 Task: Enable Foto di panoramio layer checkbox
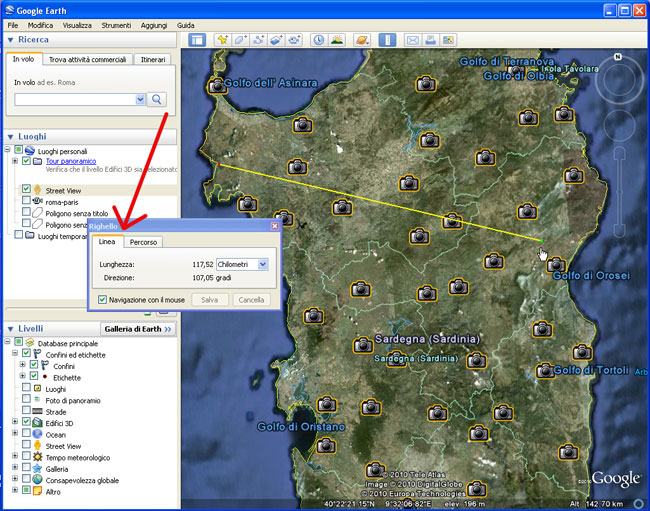tap(26, 399)
